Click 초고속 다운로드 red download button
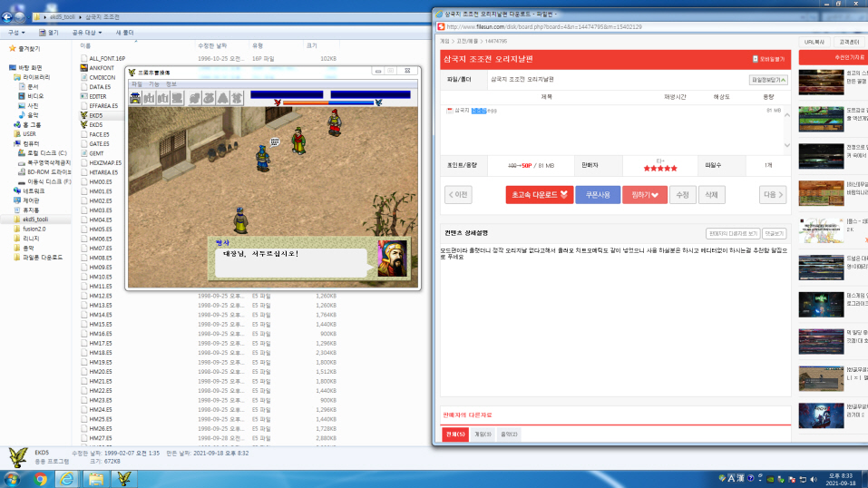 pyautogui.click(x=539, y=195)
